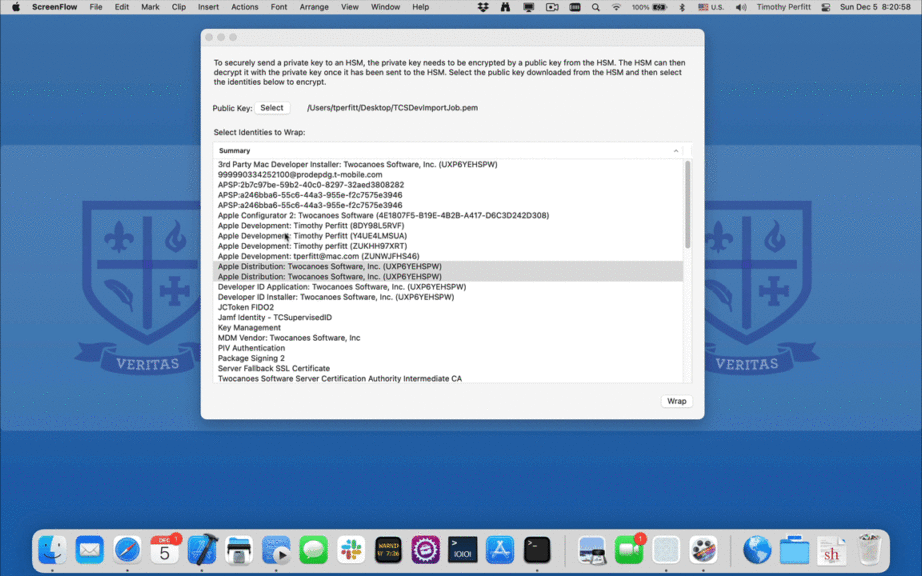Click the Wi-Fi status icon

tap(616, 7)
